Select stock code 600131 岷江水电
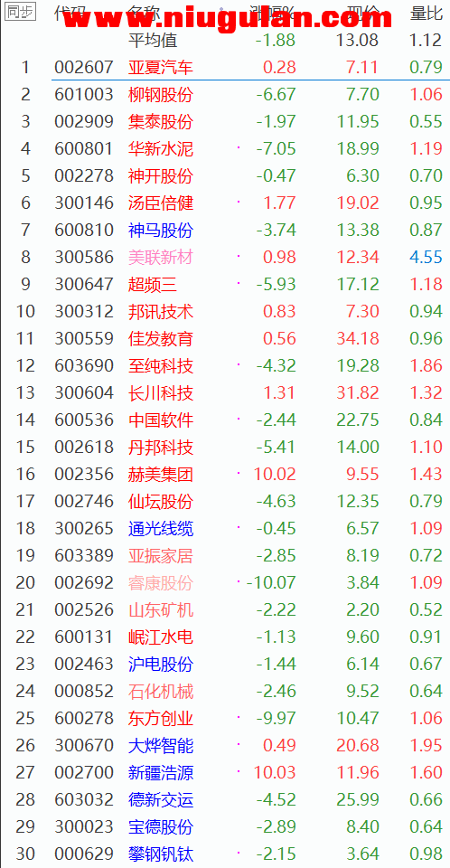The image size is (450, 868). click(x=83, y=637)
